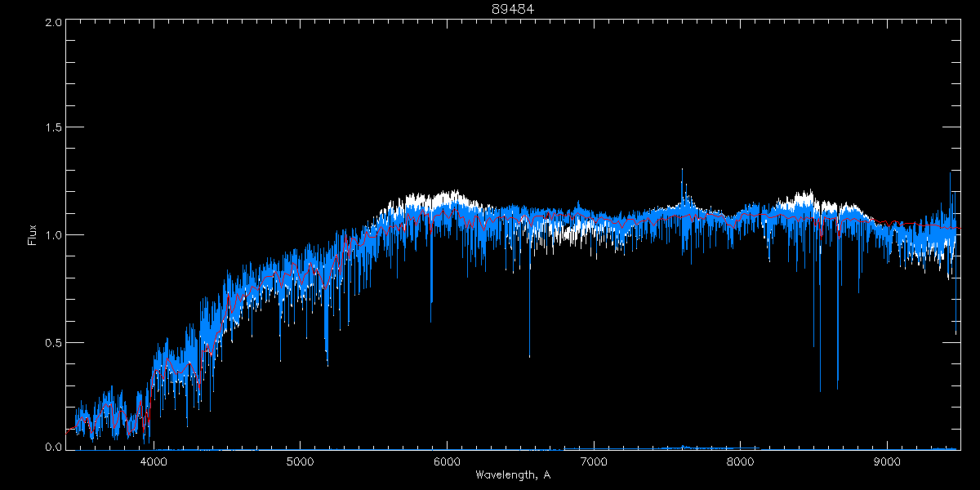Click the 1.5 y-axis tick label

[x=52, y=128]
